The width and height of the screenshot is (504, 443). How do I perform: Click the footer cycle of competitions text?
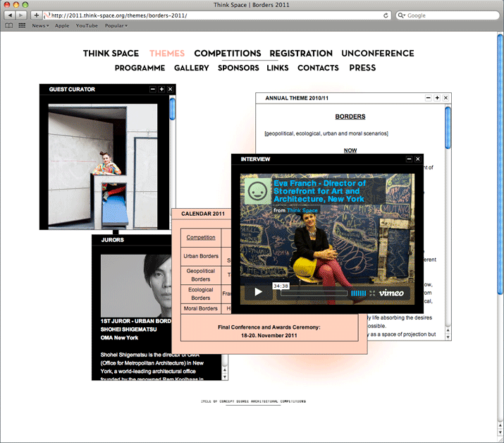(253, 401)
